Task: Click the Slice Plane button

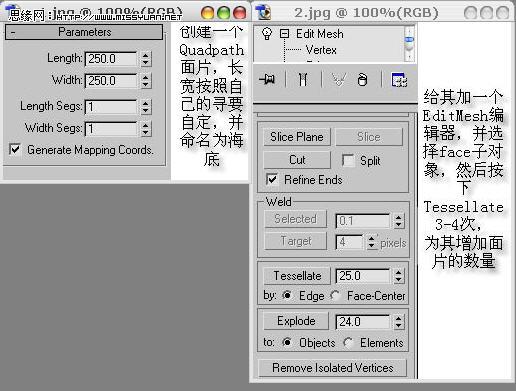Action: [x=297, y=137]
